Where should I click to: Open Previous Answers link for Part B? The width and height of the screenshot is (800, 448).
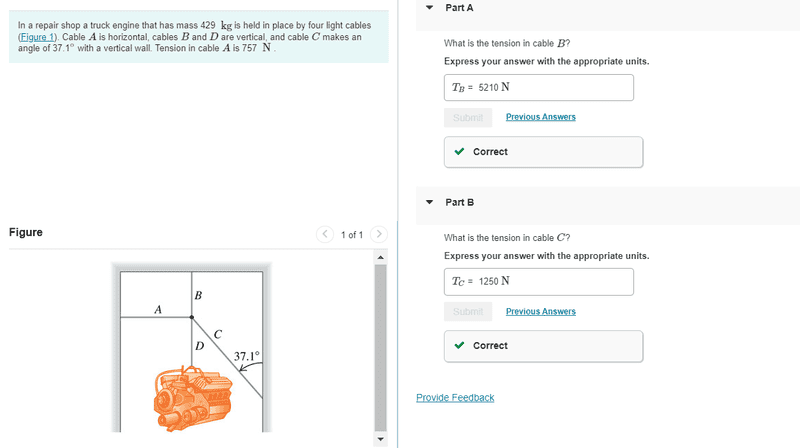click(540, 311)
